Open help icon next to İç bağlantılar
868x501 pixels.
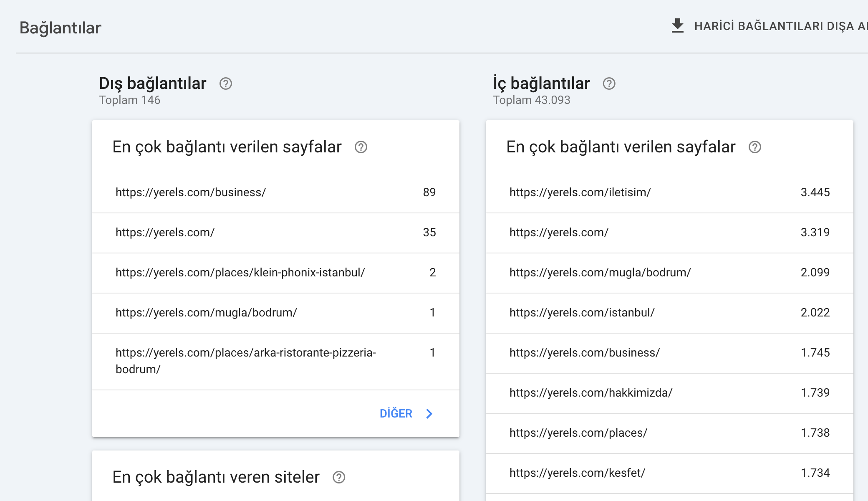pyautogui.click(x=609, y=84)
